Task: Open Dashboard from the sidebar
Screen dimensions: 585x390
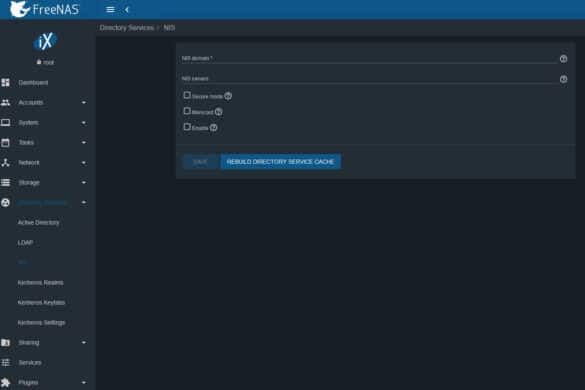Action: [x=33, y=82]
